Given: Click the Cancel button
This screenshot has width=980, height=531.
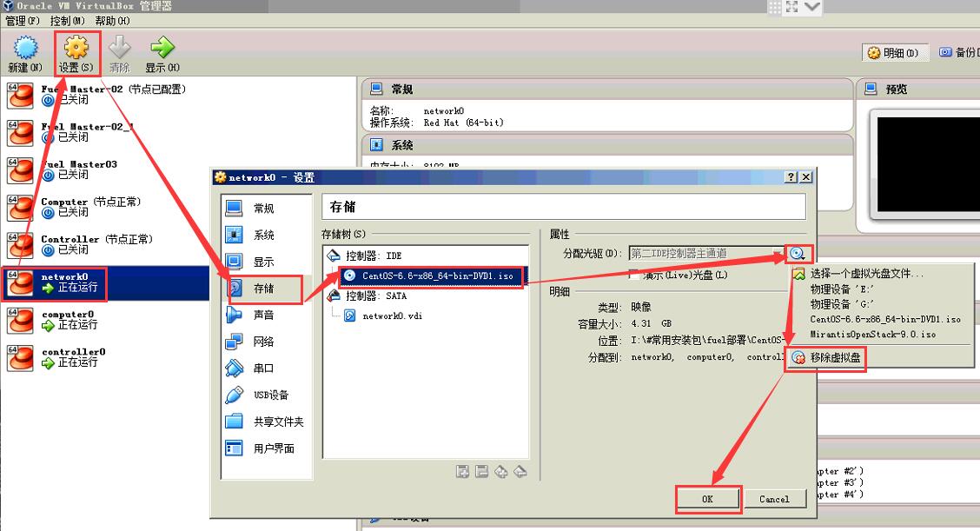Looking at the screenshot, I should point(774,499).
